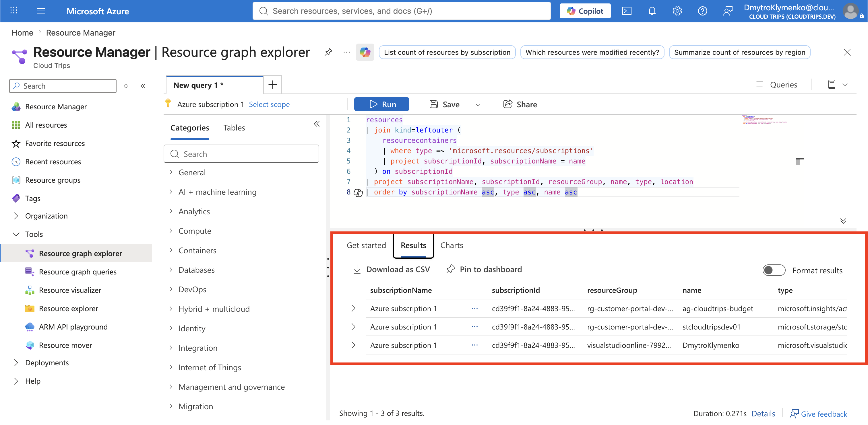The image size is (868, 425).
Task: Add a new query tab with plus
Action: (272, 85)
